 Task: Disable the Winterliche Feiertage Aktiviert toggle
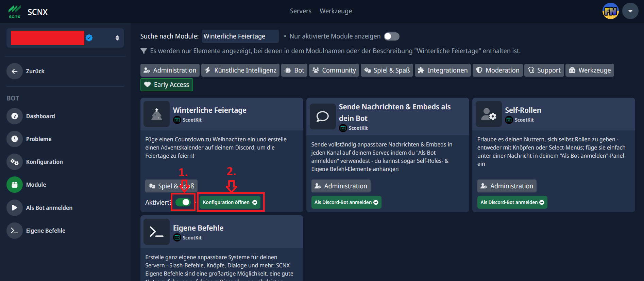point(183,202)
